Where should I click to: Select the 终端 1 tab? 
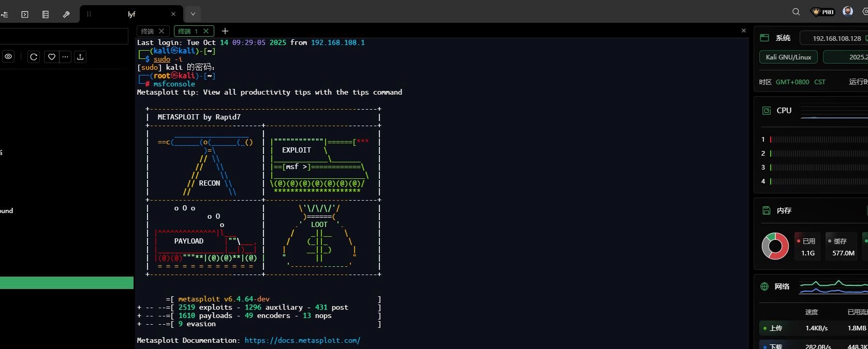[x=188, y=31]
